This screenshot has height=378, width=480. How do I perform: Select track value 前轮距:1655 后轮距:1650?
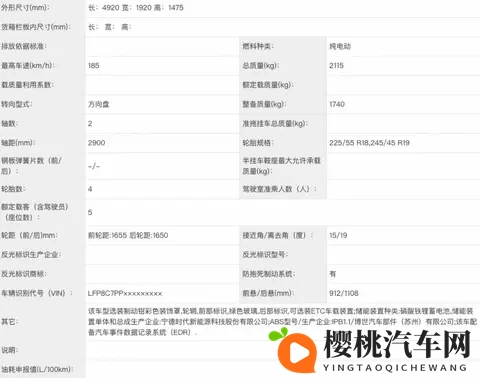[x=128, y=235]
